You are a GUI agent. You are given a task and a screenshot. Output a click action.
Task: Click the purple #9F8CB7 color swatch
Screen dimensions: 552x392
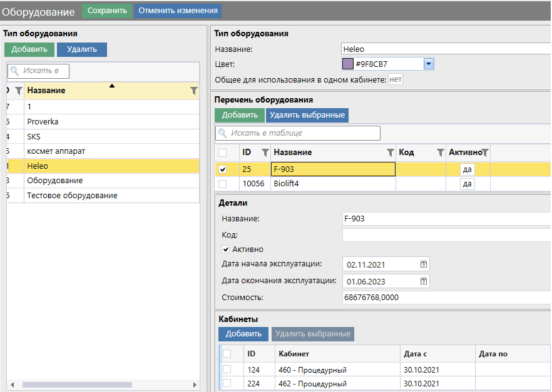(348, 64)
